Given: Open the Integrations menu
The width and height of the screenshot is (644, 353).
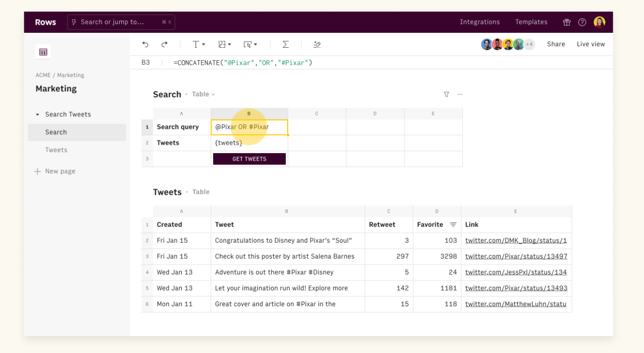Looking at the screenshot, I should 480,22.
